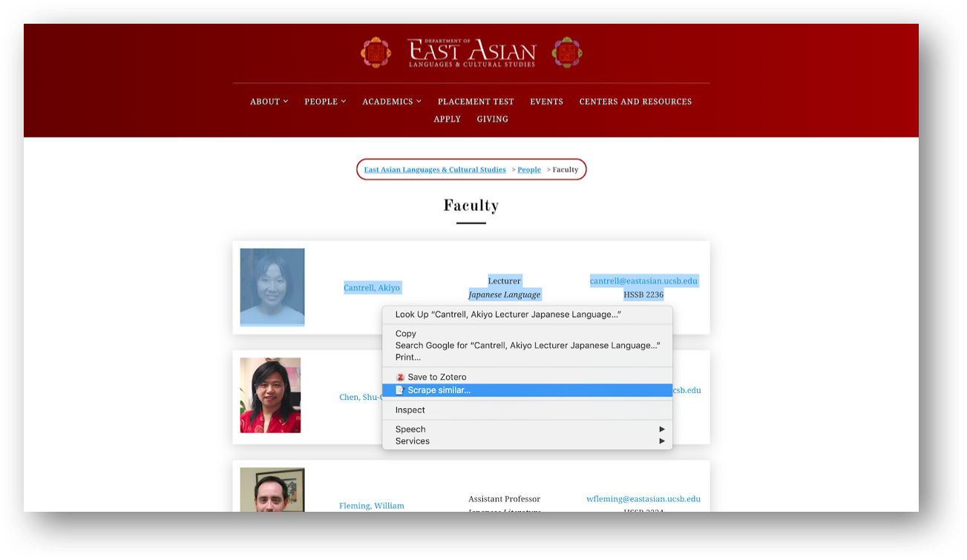Click the HSSB 2236 office text
The height and width of the screenshot is (560, 967).
tap(643, 294)
